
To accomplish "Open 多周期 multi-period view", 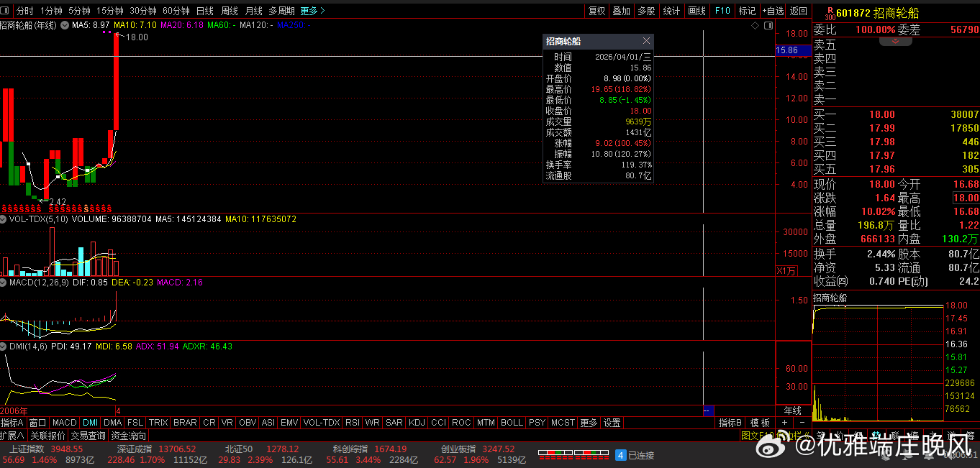I will click(281, 11).
